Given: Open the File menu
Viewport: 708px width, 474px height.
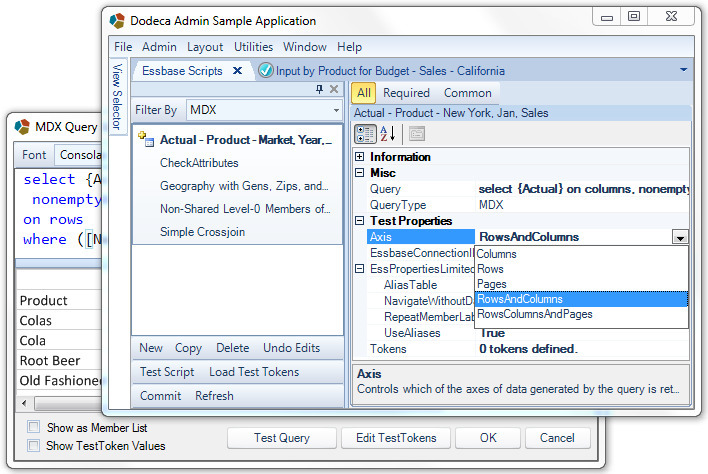Looking at the screenshot, I should pos(123,47).
